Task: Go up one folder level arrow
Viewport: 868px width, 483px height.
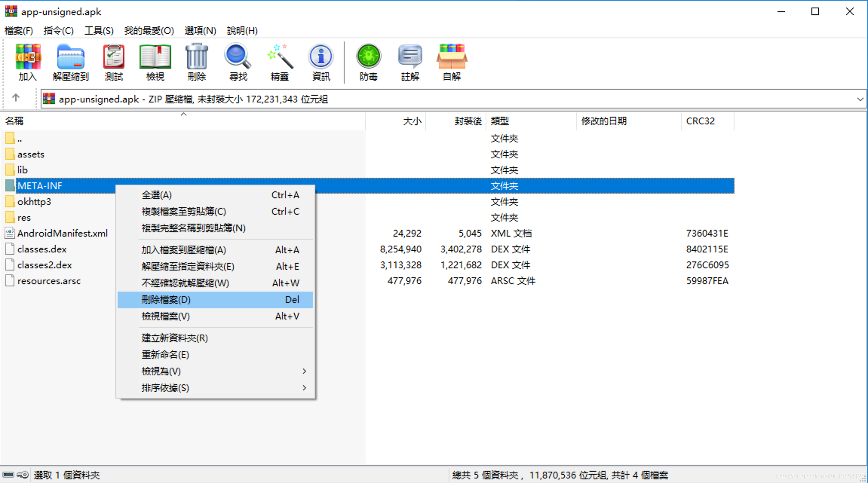Action: point(15,98)
